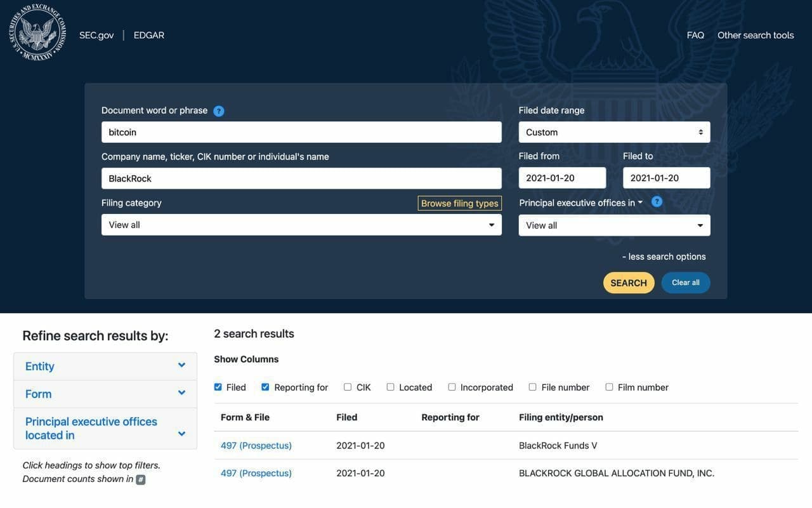This screenshot has width=812, height=508.
Task: Open the FAQ link
Action: 695,35
